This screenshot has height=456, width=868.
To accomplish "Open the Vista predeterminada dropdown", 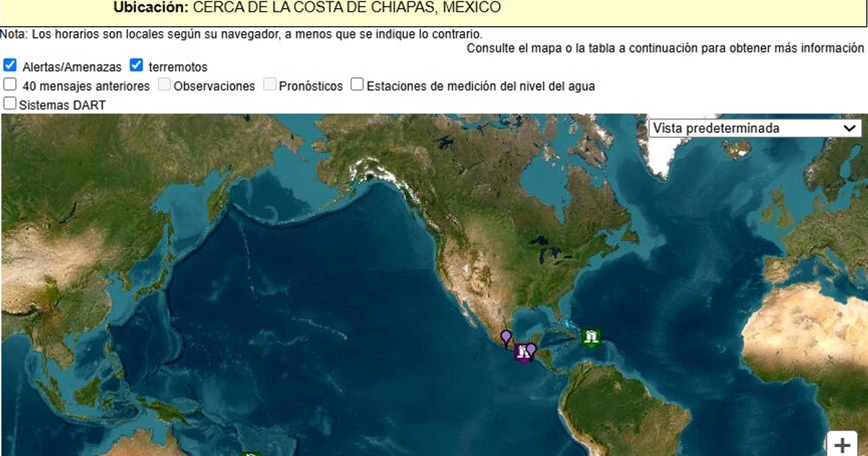I will pyautogui.click(x=755, y=128).
